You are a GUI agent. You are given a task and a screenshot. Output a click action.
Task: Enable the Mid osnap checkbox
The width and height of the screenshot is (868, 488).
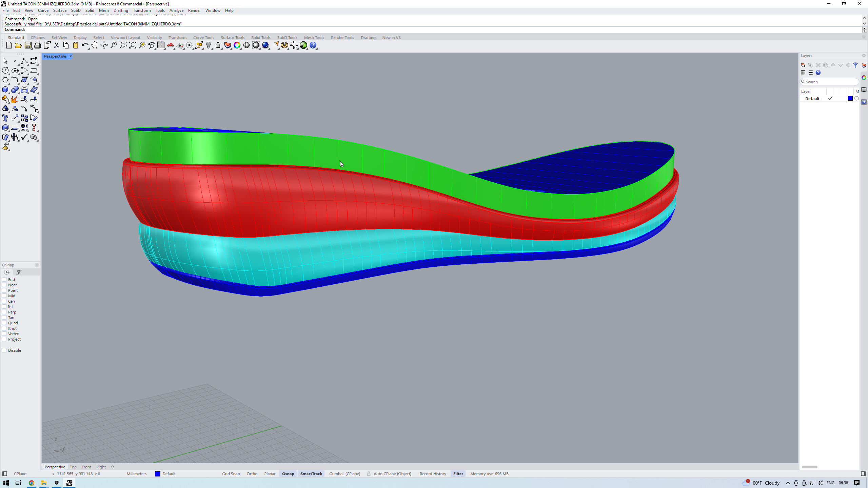click(4, 296)
